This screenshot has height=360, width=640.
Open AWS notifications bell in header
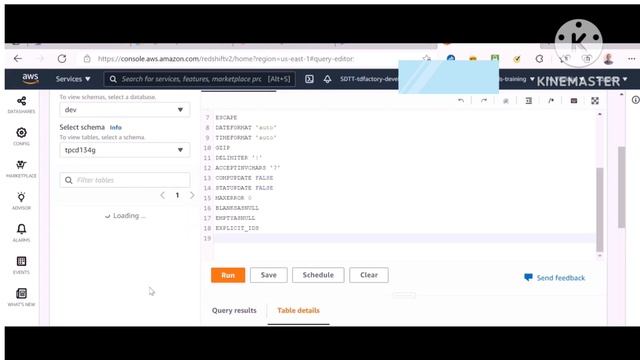[x=327, y=79]
